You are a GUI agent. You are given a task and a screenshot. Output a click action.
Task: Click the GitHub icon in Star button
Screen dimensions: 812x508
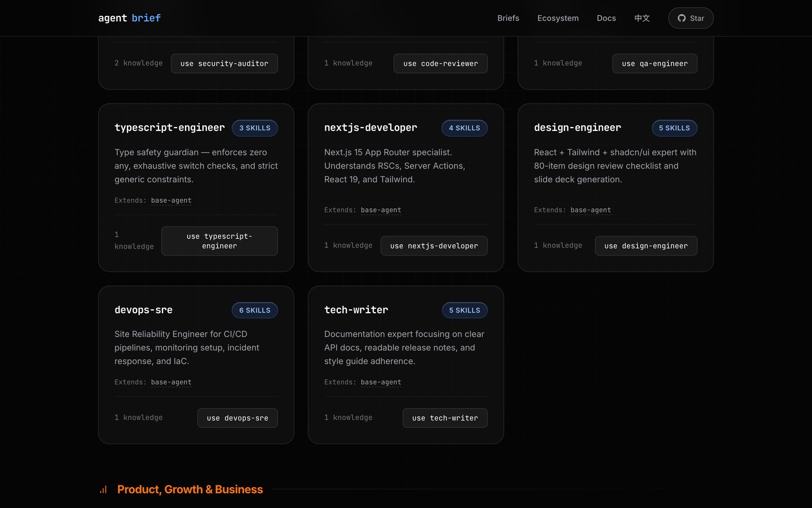[682, 18]
